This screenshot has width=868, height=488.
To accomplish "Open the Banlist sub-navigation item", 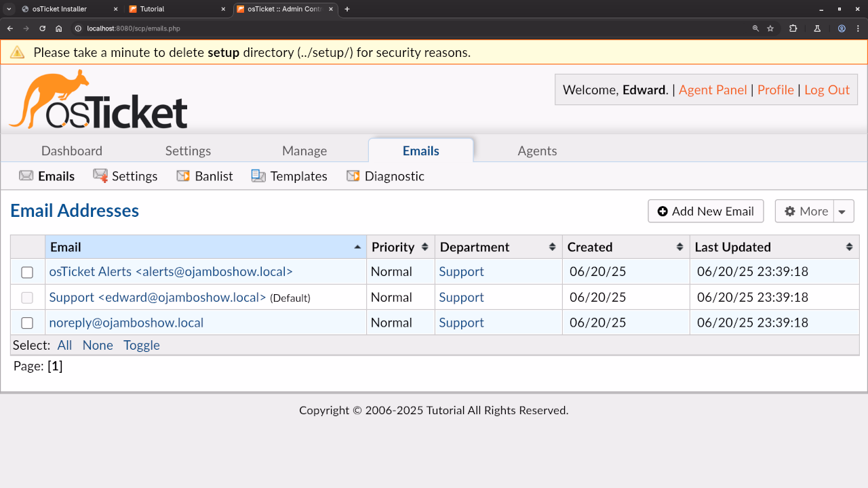I will (205, 176).
